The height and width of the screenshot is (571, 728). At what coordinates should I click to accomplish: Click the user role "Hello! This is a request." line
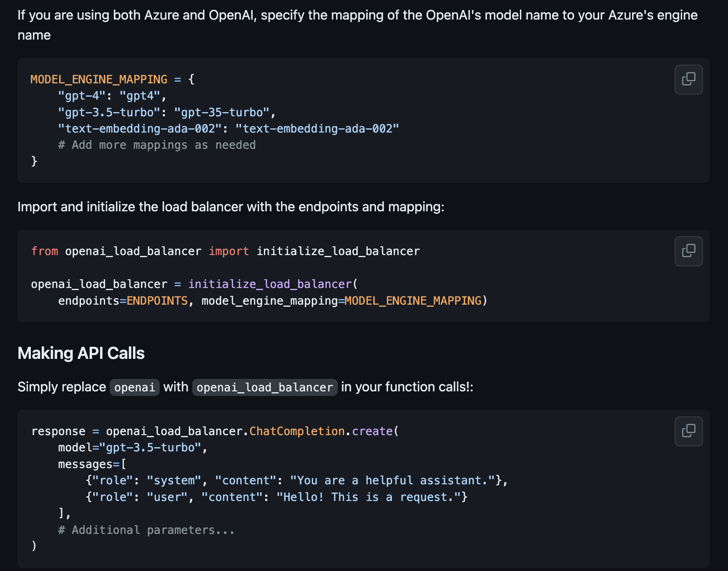tap(276, 497)
